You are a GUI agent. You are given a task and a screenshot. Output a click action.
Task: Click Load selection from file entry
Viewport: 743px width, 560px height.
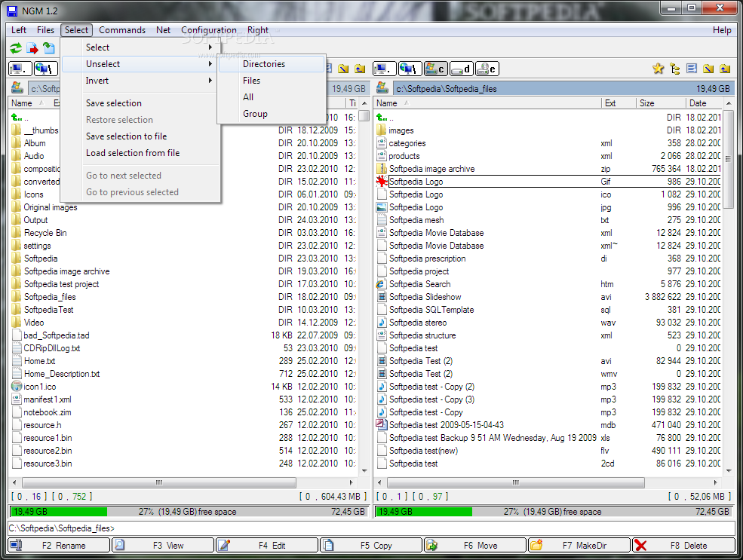point(140,153)
